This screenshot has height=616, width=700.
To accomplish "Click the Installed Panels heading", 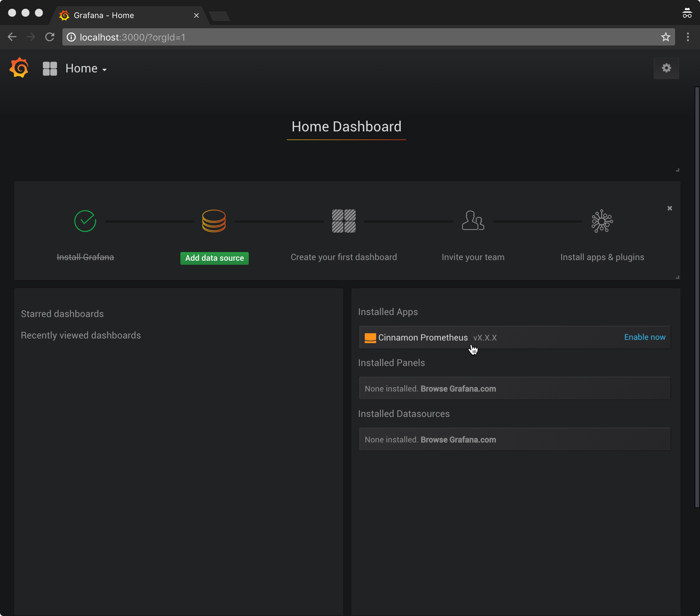I will coord(391,363).
